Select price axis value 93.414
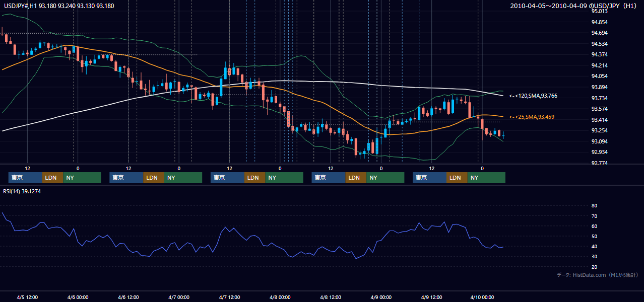 click(x=599, y=120)
